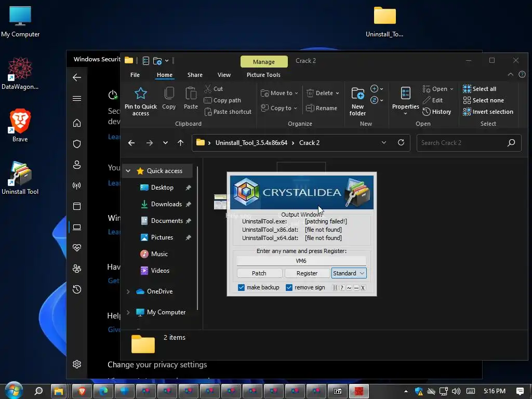The width and height of the screenshot is (532, 399).
Task: Open the Delete dropdown arrow
Action: tap(337, 94)
